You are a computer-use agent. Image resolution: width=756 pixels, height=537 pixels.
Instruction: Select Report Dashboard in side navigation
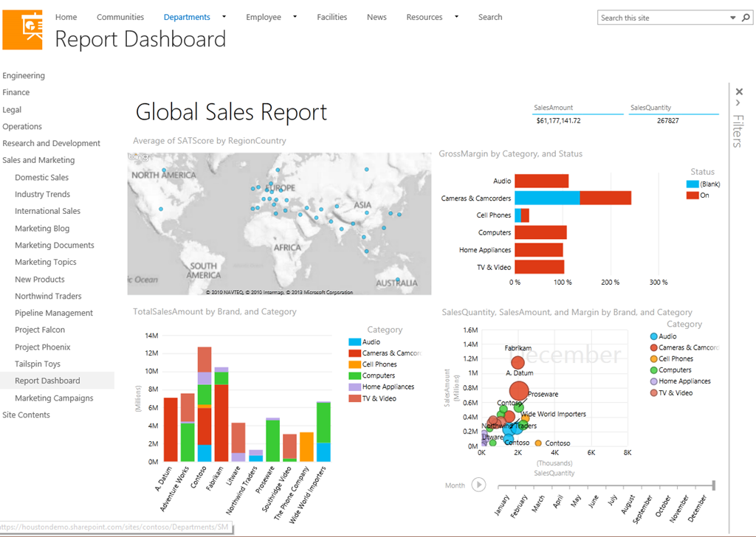[x=47, y=381]
